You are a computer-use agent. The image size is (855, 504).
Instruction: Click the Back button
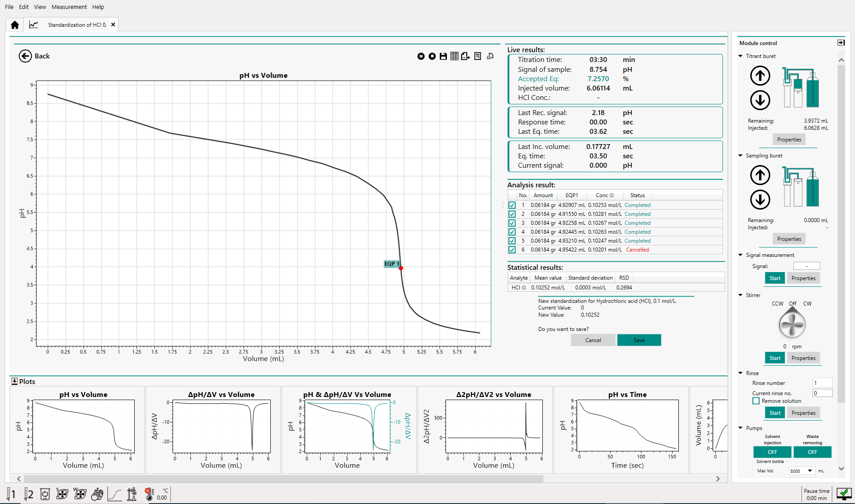click(34, 56)
